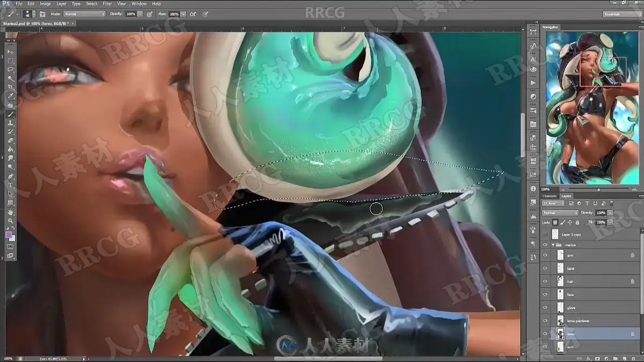Select the Lasso tool
644x362 pixels.
pos(10,69)
